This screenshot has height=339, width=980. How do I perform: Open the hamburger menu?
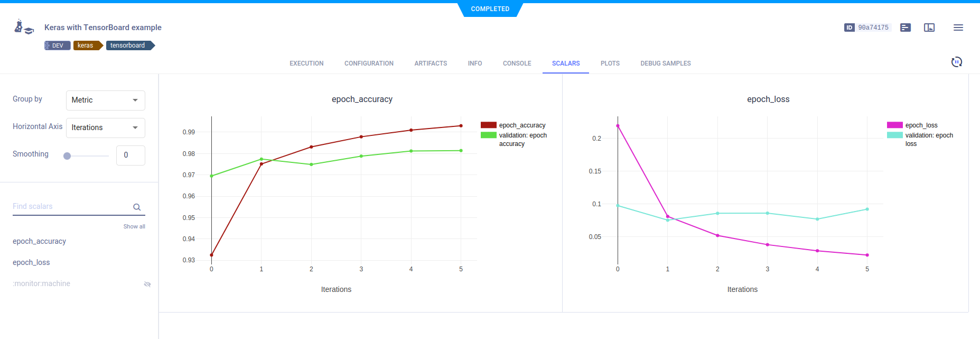[x=958, y=28]
